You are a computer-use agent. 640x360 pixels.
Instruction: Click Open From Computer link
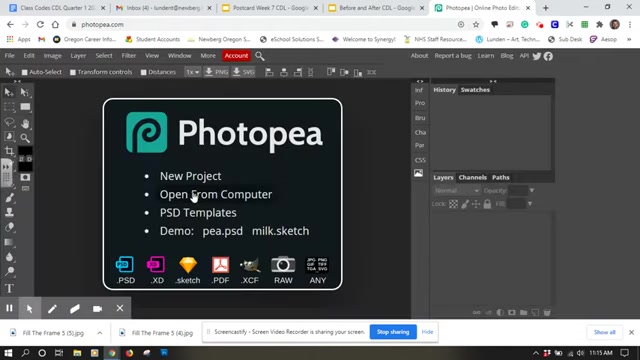[x=216, y=194]
